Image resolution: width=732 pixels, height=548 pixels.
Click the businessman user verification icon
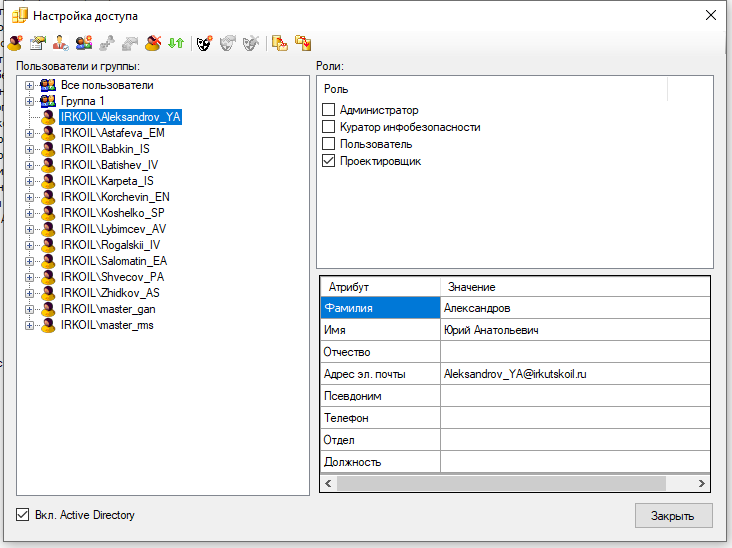tap(61, 43)
